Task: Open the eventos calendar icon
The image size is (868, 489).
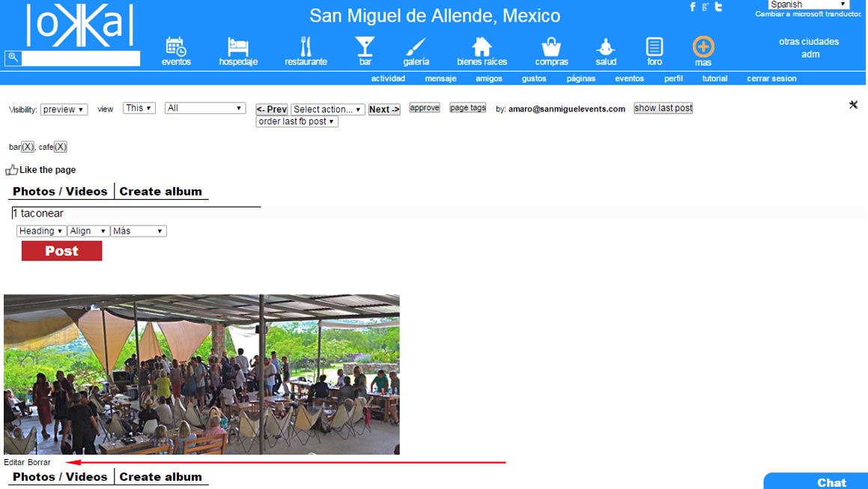Action: coord(176,46)
